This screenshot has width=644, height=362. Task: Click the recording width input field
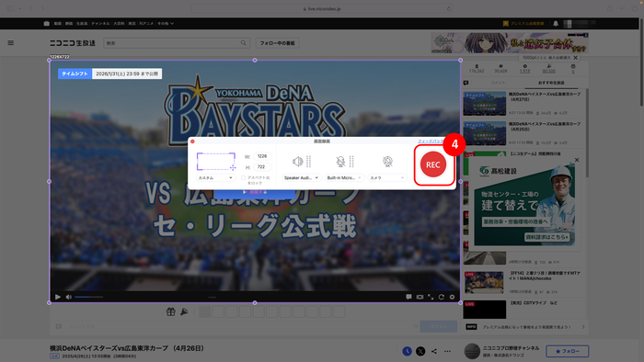pyautogui.click(x=262, y=156)
